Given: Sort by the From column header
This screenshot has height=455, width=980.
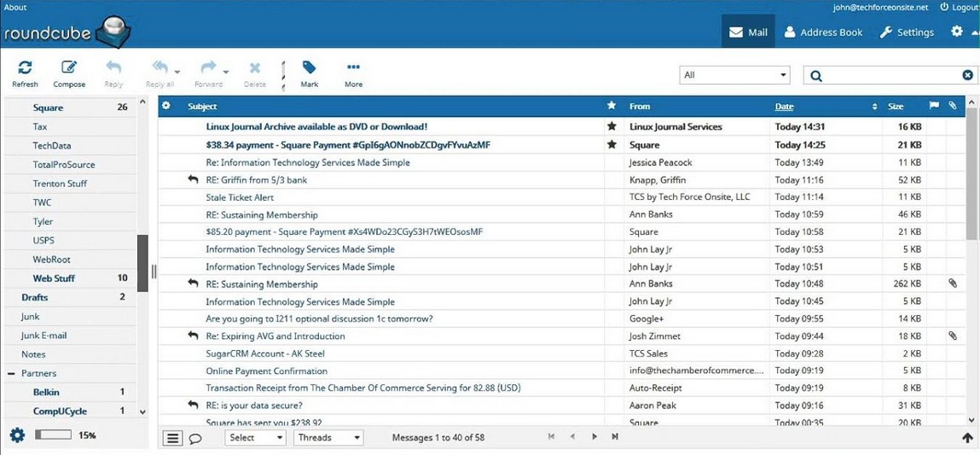Looking at the screenshot, I should pos(640,107).
